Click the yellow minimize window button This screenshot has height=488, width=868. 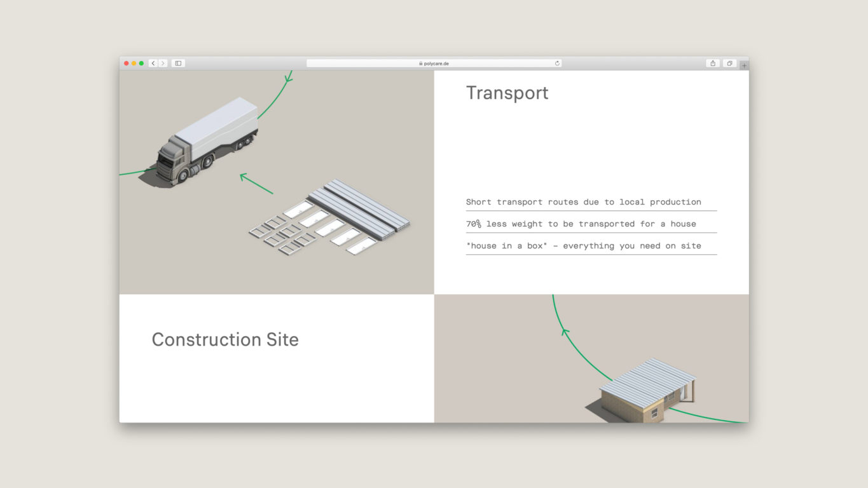coord(134,64)
